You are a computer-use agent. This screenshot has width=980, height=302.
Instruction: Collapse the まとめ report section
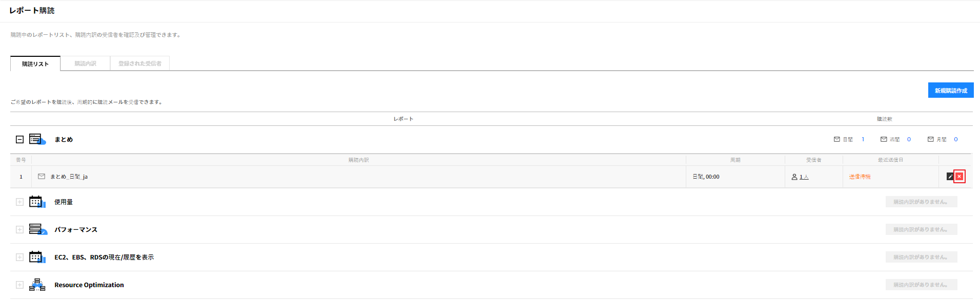19,139
